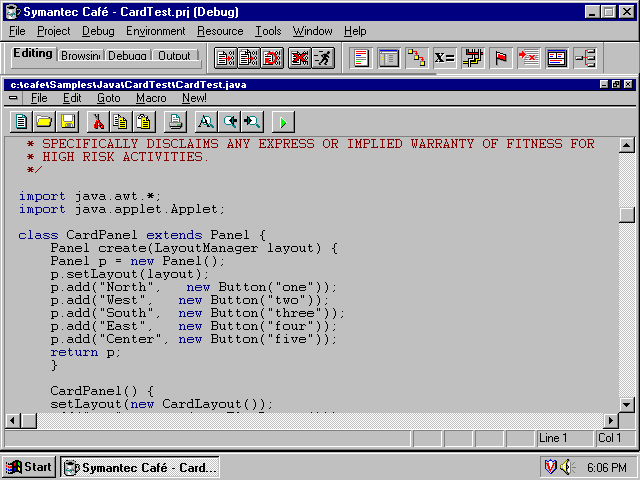Click the New file icon in editor toolbar

pyautogui.click(x=21, y=122)
